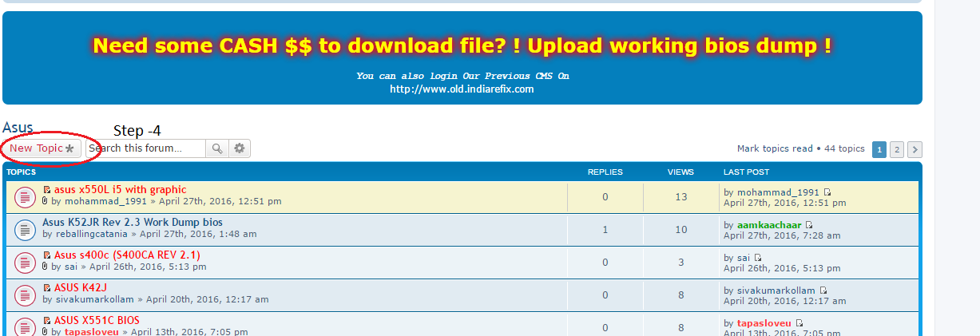Viewport: 980px width, 336px height.
Task: Open topic ASUS X551C BIOS
Action: coord(97,321)
